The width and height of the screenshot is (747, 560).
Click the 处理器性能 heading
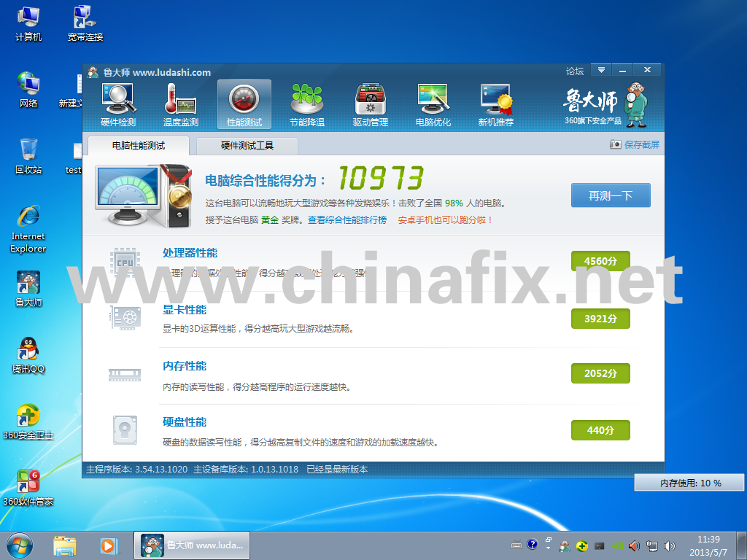[190, 253]
